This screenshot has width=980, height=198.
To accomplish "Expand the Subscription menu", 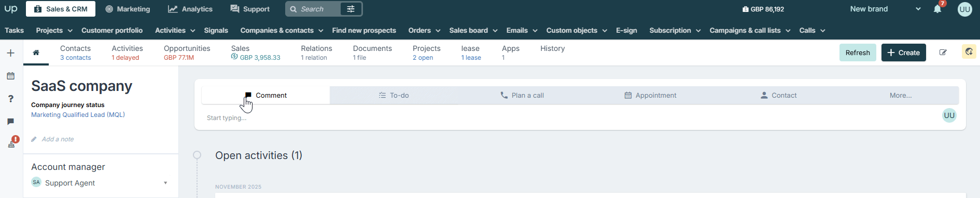I will [675, 31].
